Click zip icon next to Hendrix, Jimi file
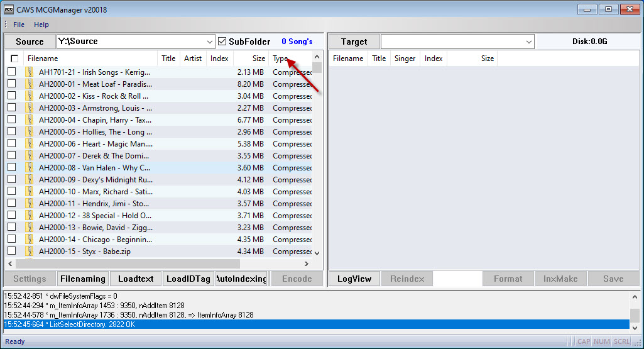Viewport: 644px width, 349px height. click(x=30, y=203)
